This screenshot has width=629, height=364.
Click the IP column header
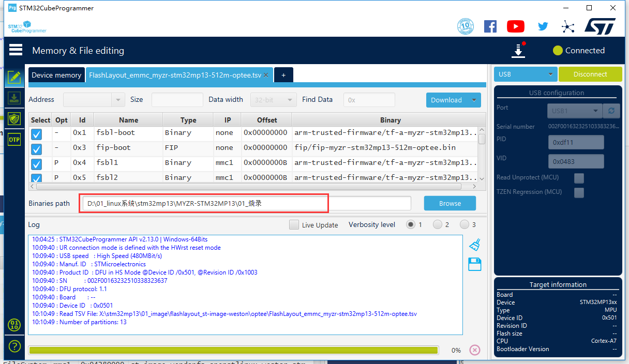228,120
